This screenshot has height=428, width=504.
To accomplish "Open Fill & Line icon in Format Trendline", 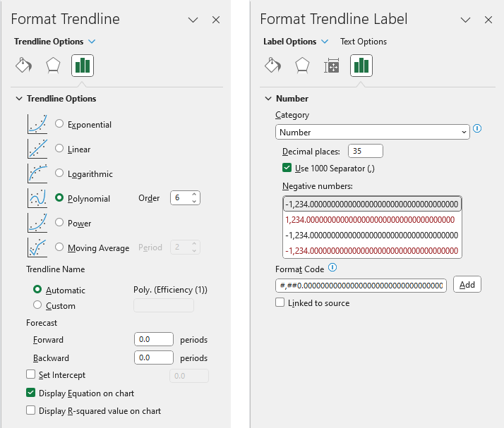I will (x=24, y=66).
